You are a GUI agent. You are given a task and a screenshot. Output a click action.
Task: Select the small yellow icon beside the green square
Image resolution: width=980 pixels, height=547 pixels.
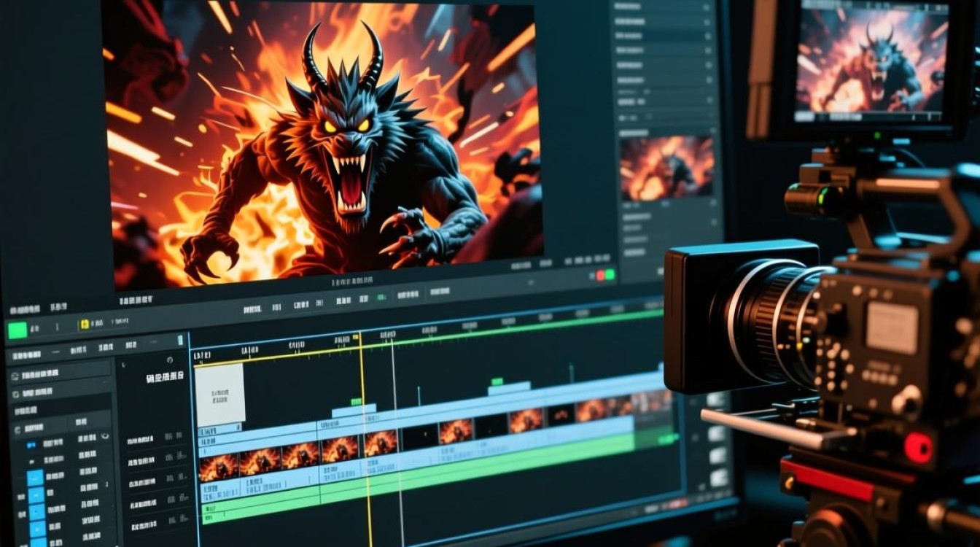pyautogui.click(x=84, y=323)
